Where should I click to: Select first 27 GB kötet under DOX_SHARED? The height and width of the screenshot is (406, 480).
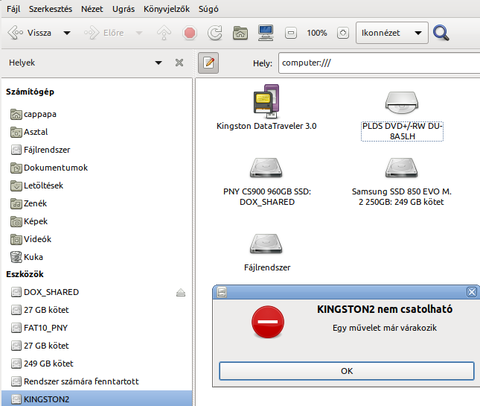(x=97, y=310)
